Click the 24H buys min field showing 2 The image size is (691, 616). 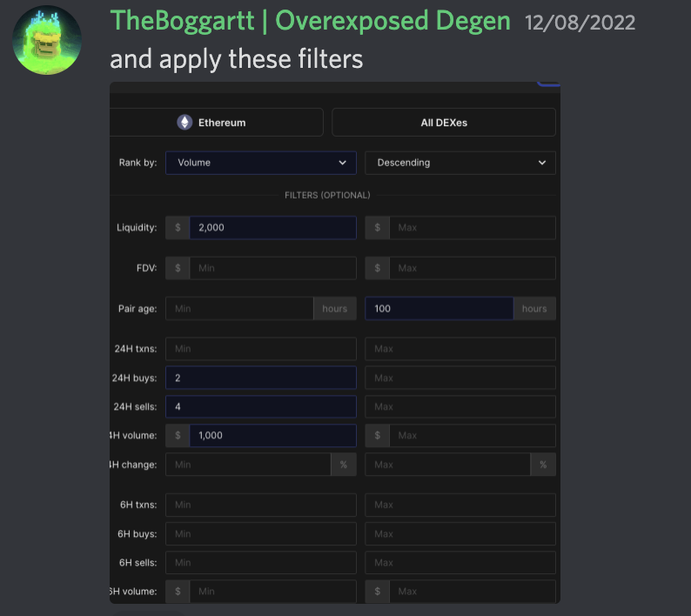point(261,378)
